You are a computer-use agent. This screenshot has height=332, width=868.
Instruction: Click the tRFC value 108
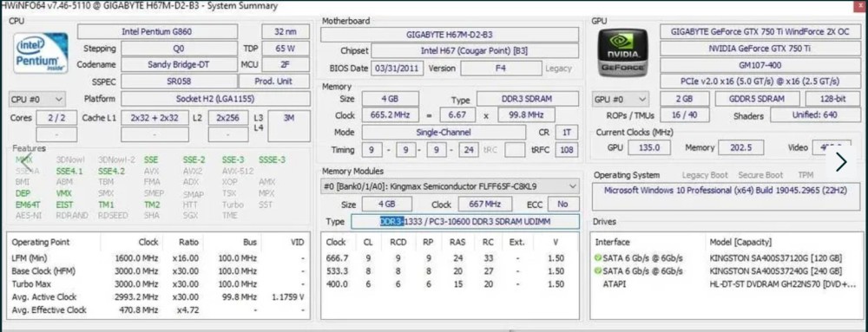coord(566,150)
